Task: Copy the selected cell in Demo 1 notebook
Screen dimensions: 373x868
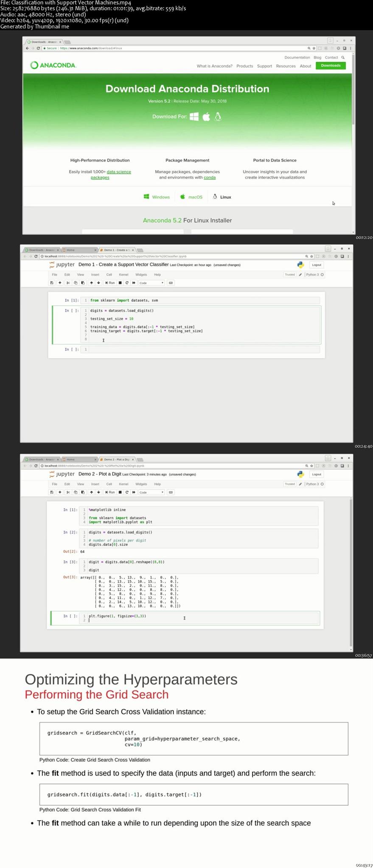Action: (76, 283)
